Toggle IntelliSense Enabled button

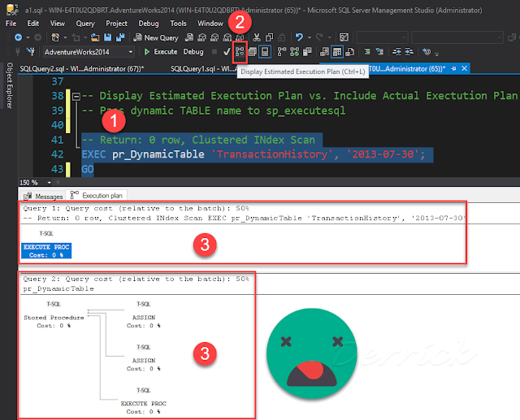coord(265,52)
